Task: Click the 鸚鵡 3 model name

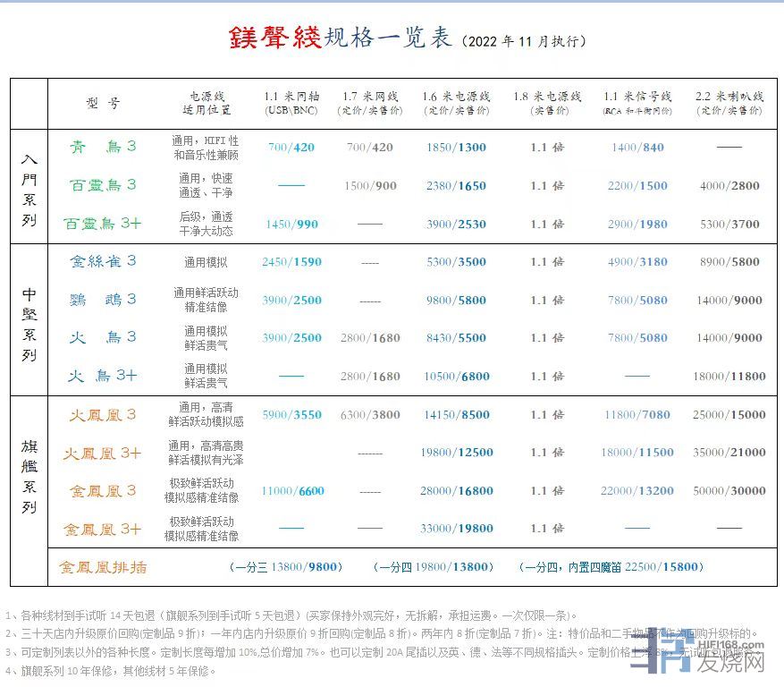Action: (x=103, y=300)
